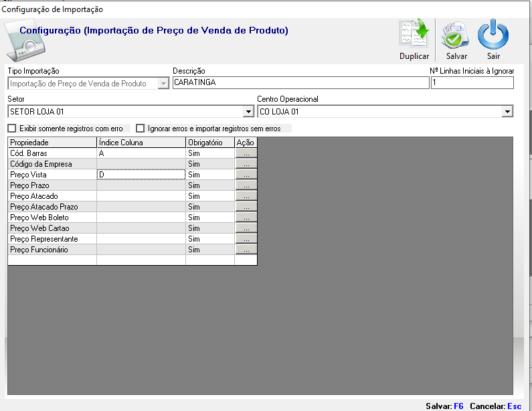Click the Ação column header
The height and width of the screenshot is (411, 532).
[246, 142]
